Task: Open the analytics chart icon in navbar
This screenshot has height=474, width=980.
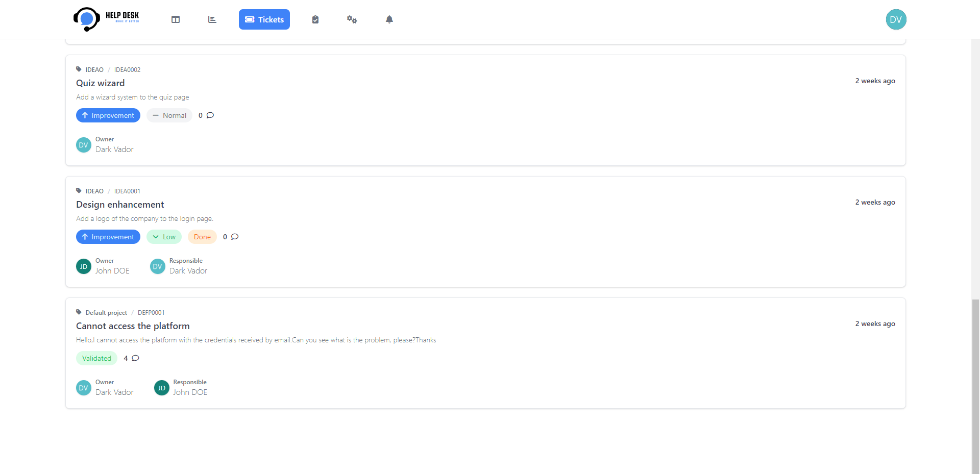Action: [212, 19]
